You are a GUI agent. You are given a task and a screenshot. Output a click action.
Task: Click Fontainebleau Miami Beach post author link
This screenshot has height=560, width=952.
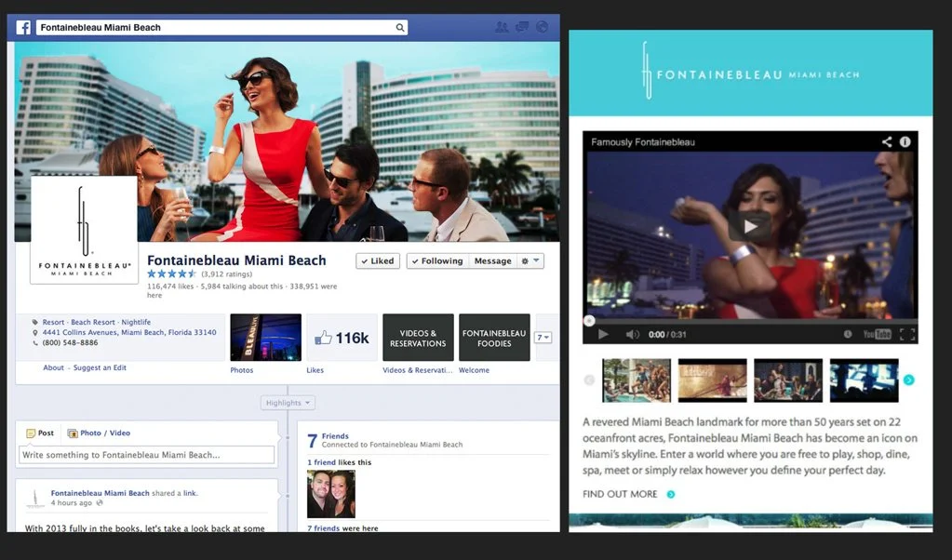coord(101,493)
